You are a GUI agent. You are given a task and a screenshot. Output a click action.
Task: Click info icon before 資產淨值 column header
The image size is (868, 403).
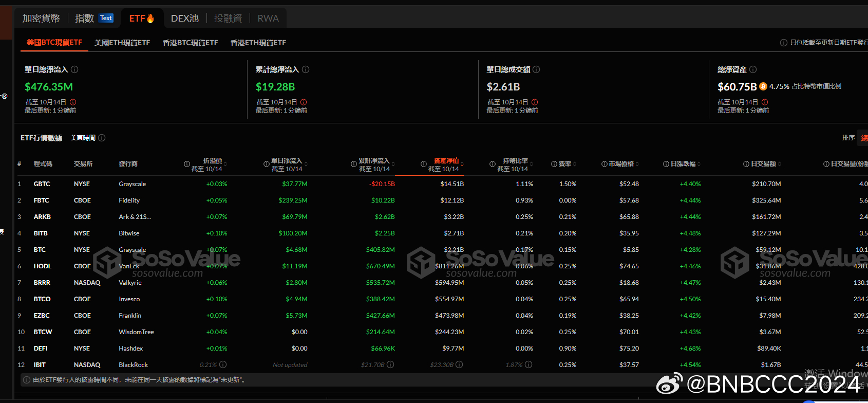click(424, 164)
